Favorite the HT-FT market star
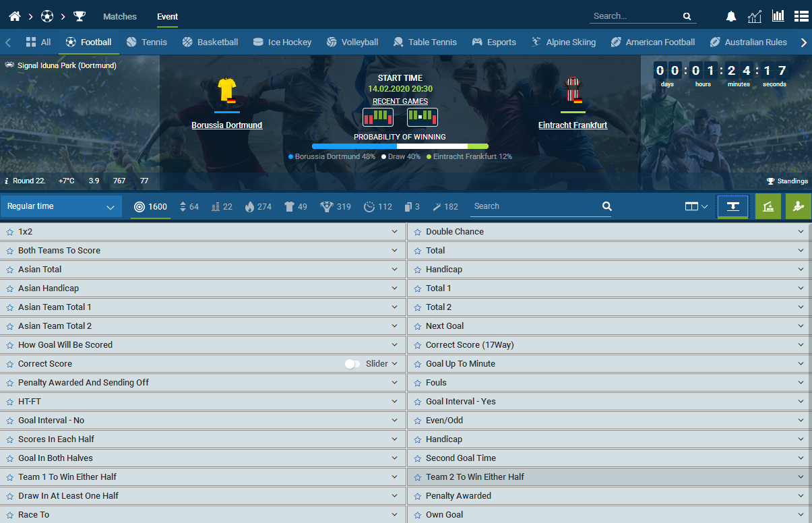812x523 pixels. click(10, 402)
